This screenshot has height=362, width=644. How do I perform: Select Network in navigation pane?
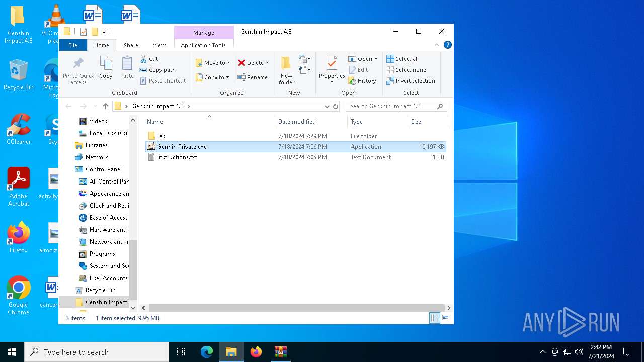[x=92, y=157]
